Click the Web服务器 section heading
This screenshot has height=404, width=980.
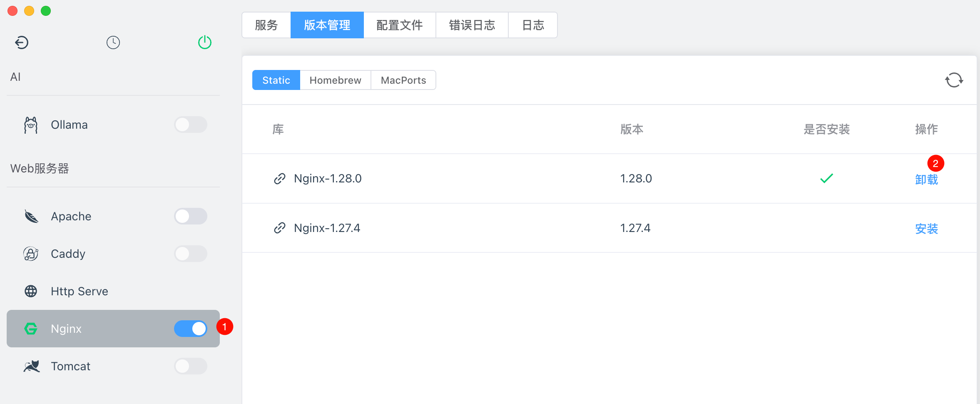(40, 168)
